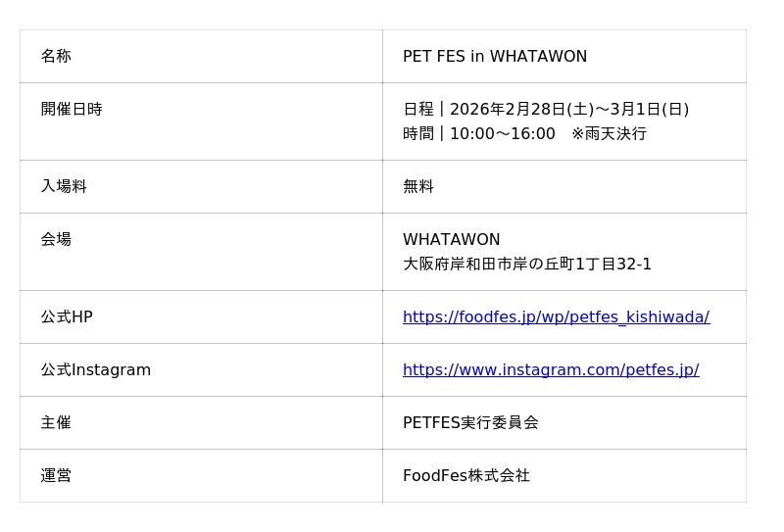Click the 運営 row label
The image size is (784, 532).
(x=56, y=476)
